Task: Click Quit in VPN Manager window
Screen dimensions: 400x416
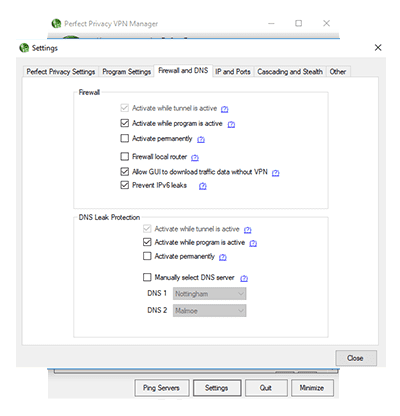Action: pyautogui.click(x=266, y=388)
